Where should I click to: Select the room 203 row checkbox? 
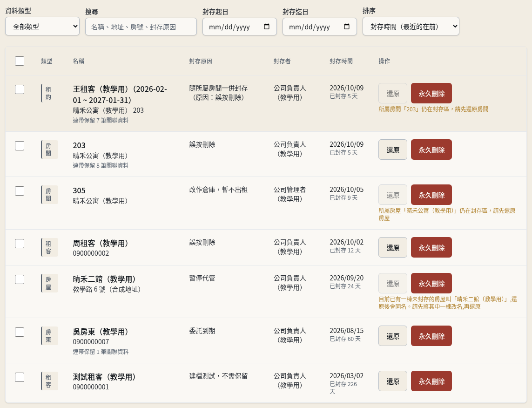pyautogui.click(x=20, y=146)
